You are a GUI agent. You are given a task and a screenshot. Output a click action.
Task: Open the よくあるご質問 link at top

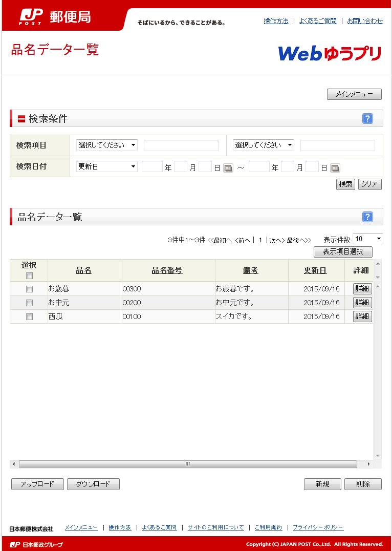pos(318,21)
